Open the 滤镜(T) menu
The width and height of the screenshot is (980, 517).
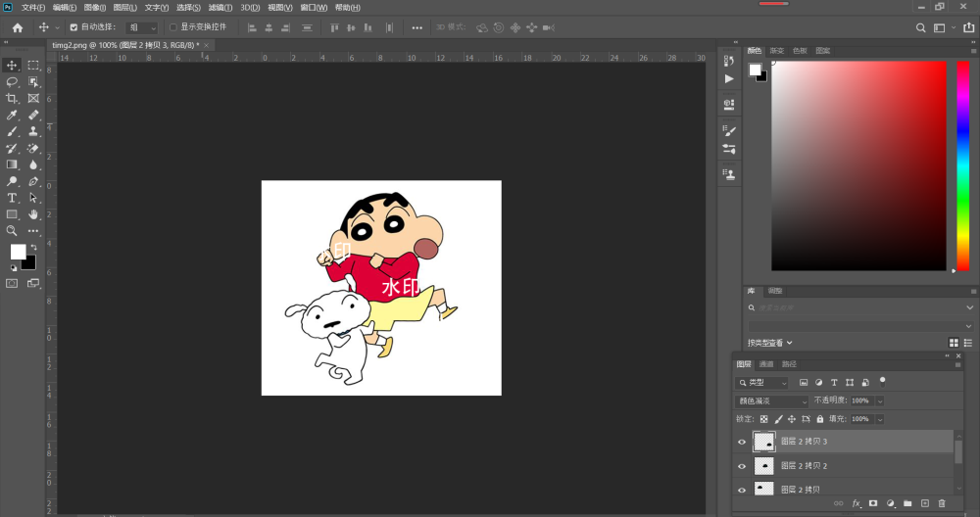pyautogui.click(x=220, y=8)
